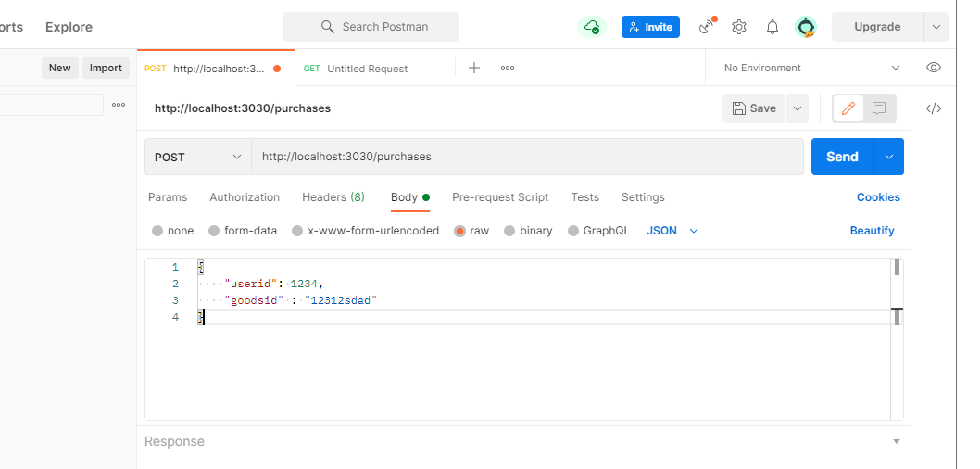Open the Authorization tab

245,197
